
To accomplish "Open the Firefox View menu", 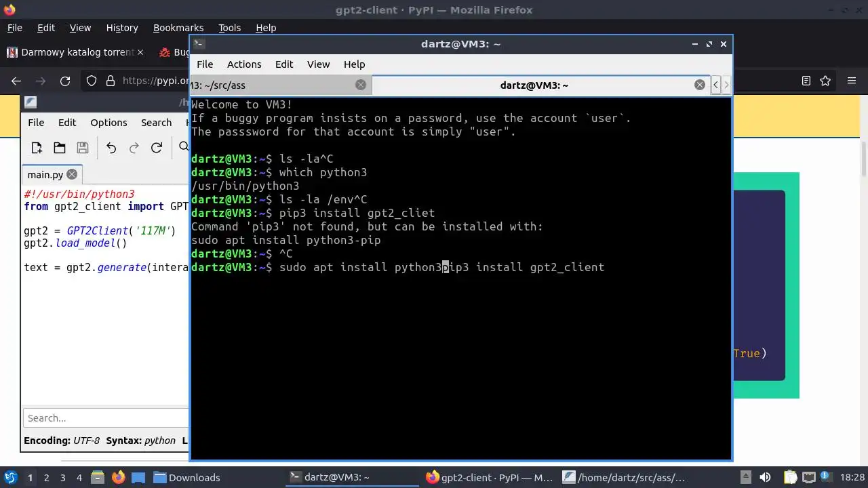I will click(80, 28).
